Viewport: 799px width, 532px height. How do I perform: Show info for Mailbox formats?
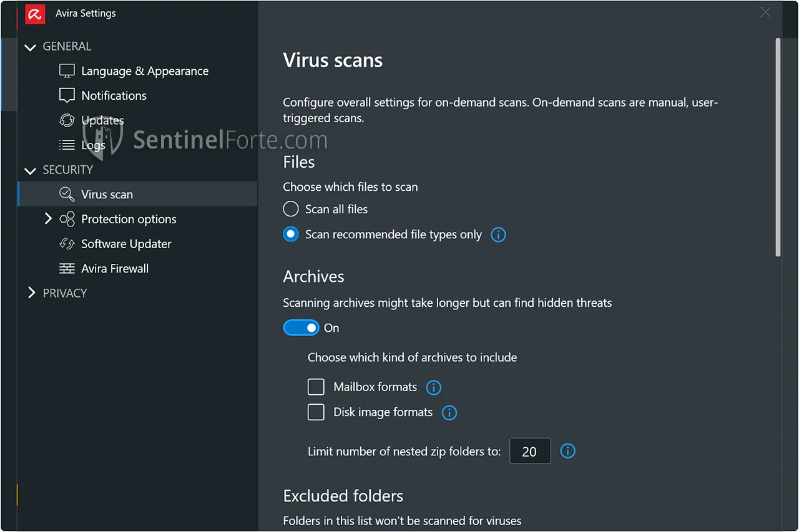tap(434, 387)
